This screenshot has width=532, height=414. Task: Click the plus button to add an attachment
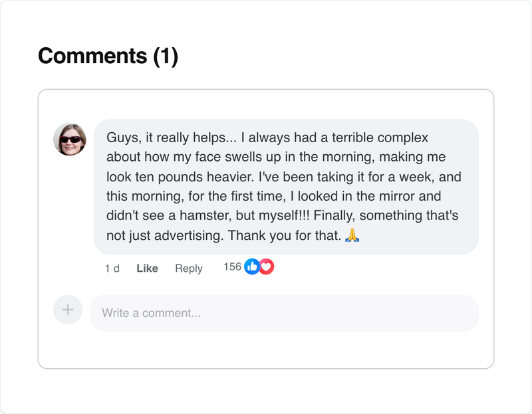point(68,310)
